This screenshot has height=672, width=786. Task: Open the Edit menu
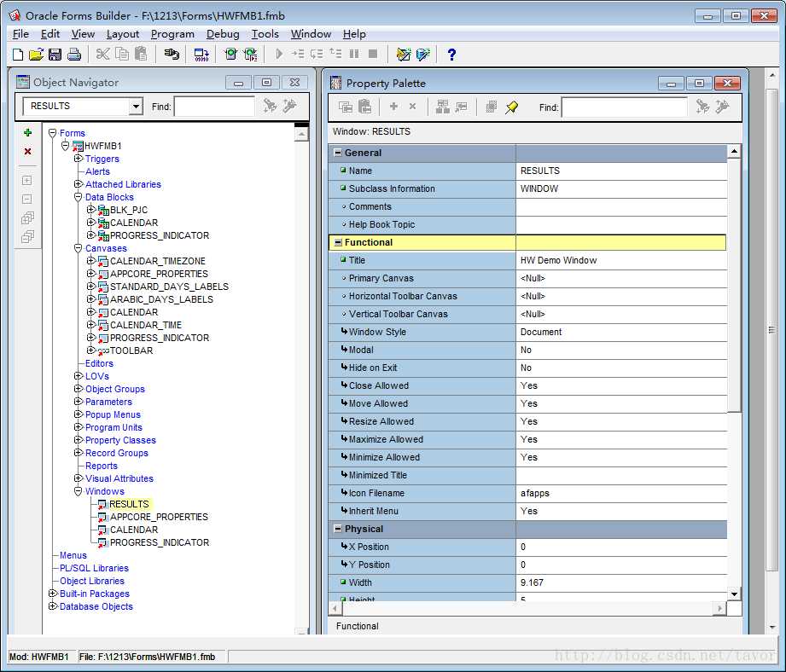click(50, 34)
